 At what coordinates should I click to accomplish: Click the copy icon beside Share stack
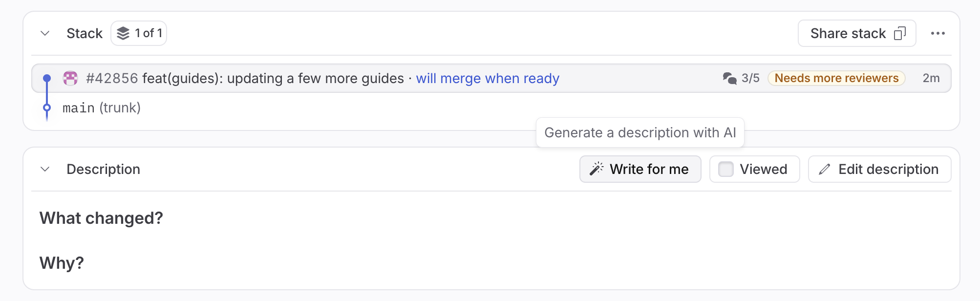pyautogui.click(x=900, y=33)
